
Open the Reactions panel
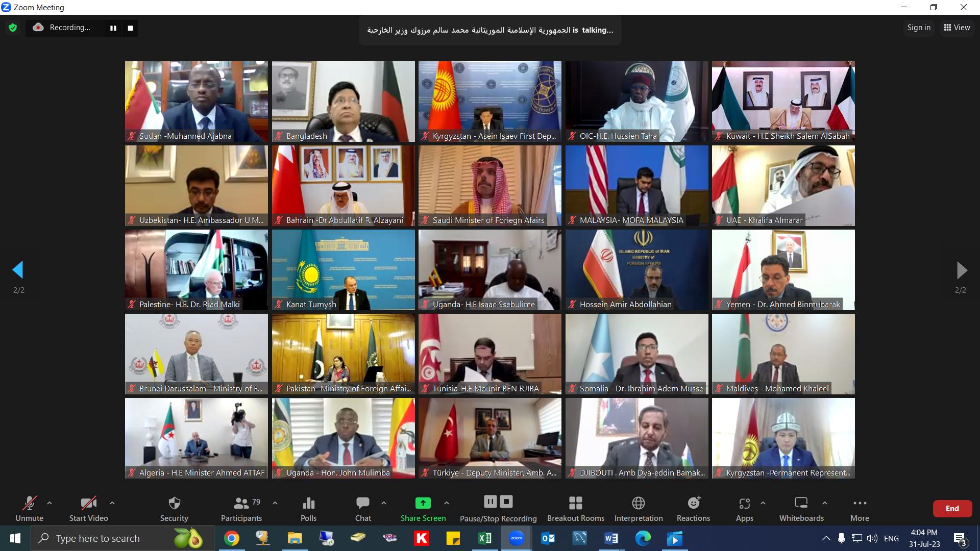(693, 508)
